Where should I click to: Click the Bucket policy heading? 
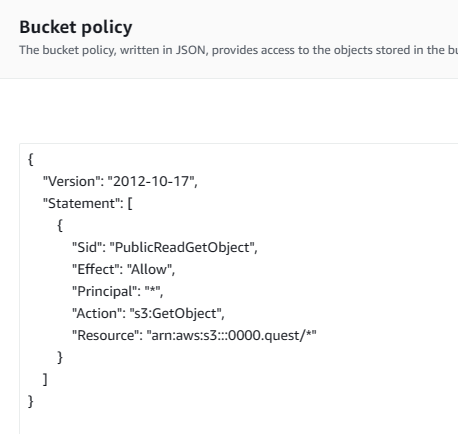76,27
